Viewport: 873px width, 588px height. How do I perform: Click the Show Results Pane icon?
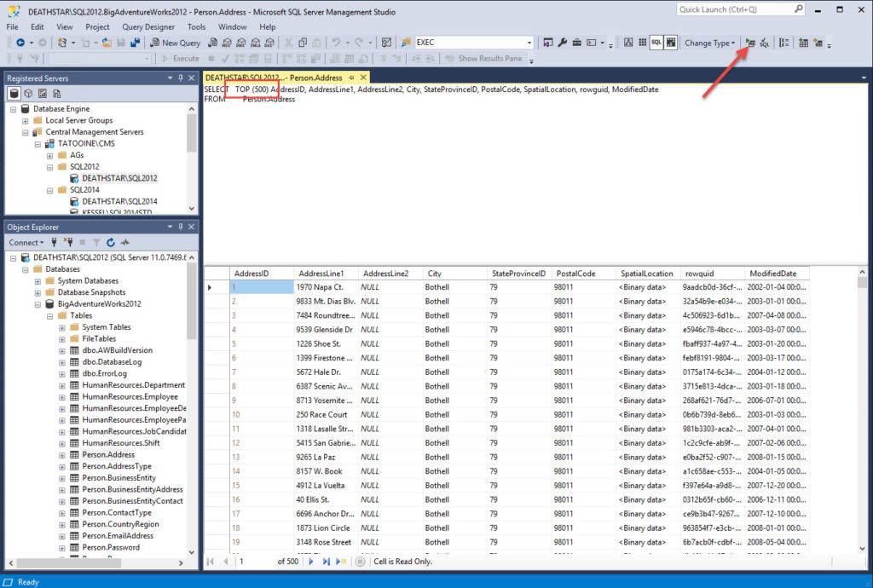point(669,43)
